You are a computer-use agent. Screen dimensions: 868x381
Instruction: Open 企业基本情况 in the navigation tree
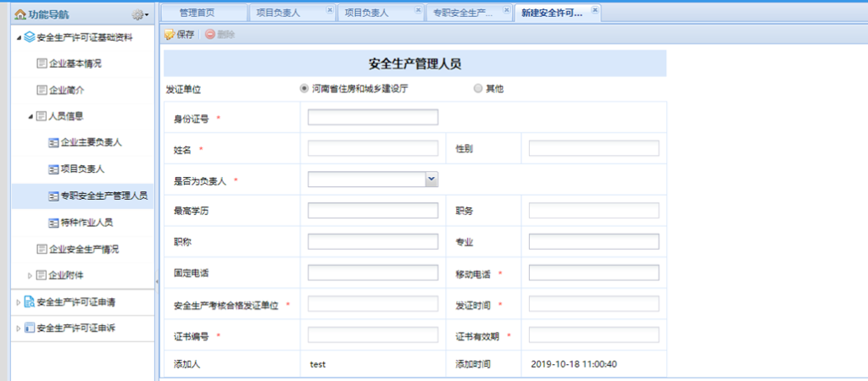75,63
